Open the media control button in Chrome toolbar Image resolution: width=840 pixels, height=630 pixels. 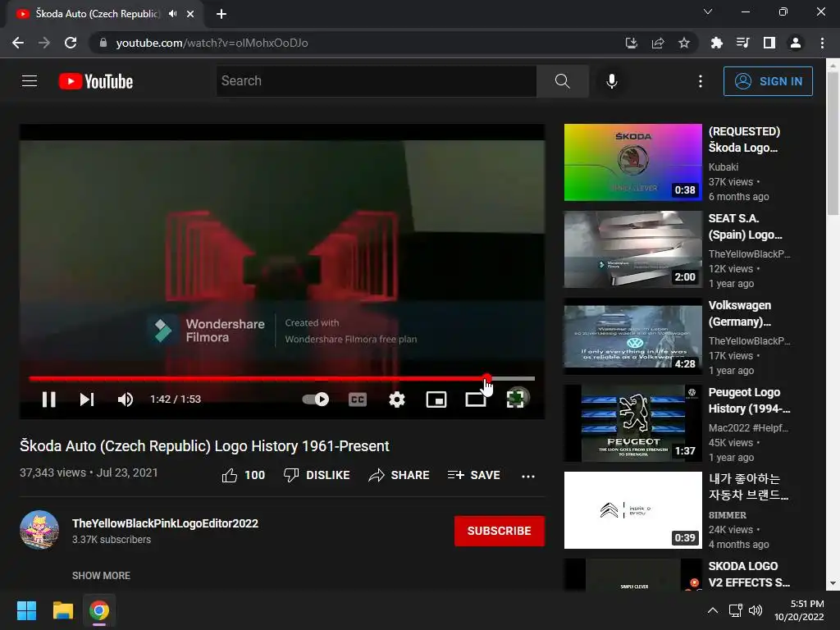pyautogui.click(x=742, y=43)
